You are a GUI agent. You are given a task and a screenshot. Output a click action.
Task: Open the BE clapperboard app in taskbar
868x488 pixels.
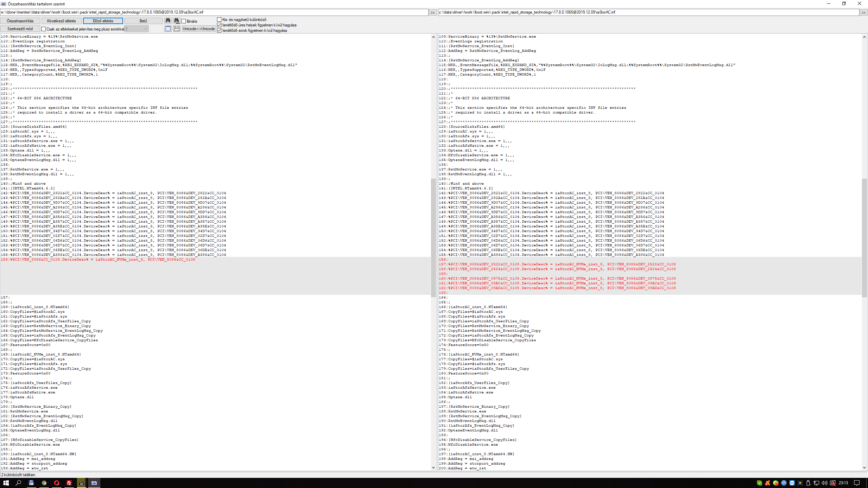(82, 483)
